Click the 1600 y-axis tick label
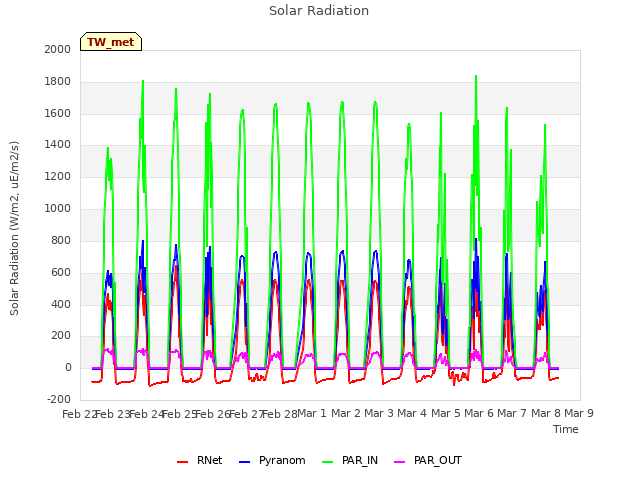This screenshot has height=480, width=640. tap(58, 113)
